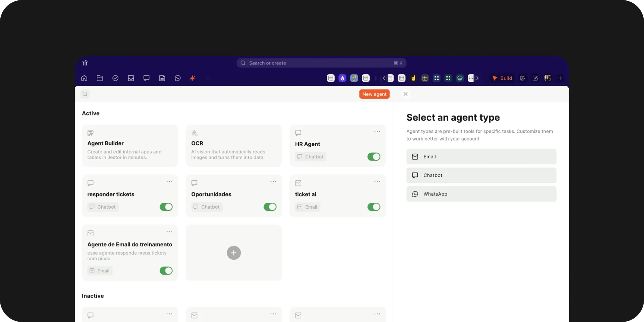This screenshot has height=322, width=644.
Task: Choose the Chatbot agent type
Action: tap(481, 175)
